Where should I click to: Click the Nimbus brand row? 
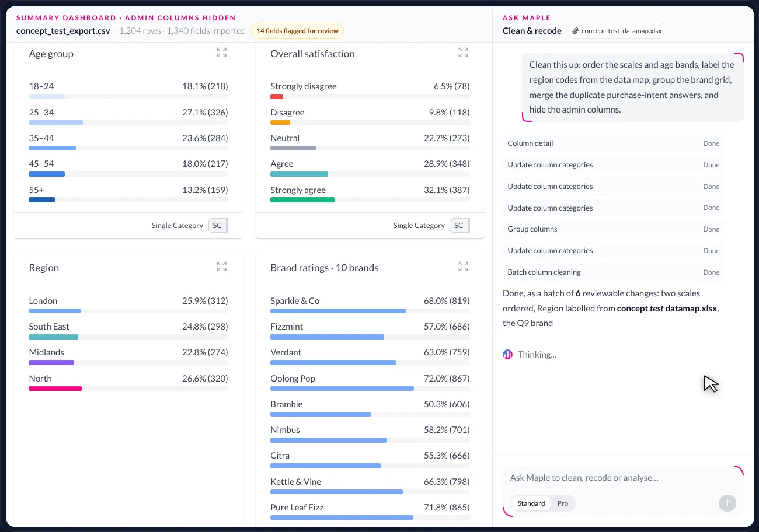click(370, 434)
